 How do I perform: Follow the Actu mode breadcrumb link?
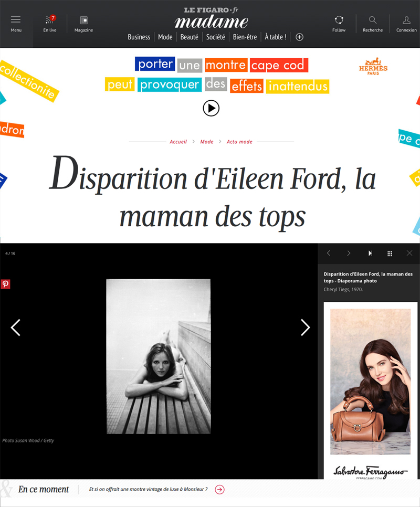click(239, 142)
